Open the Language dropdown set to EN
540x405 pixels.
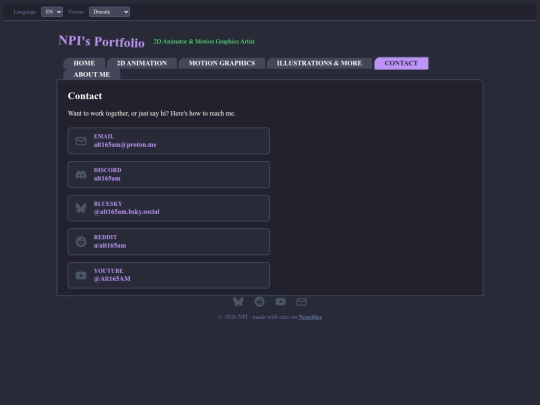(52, 12)
